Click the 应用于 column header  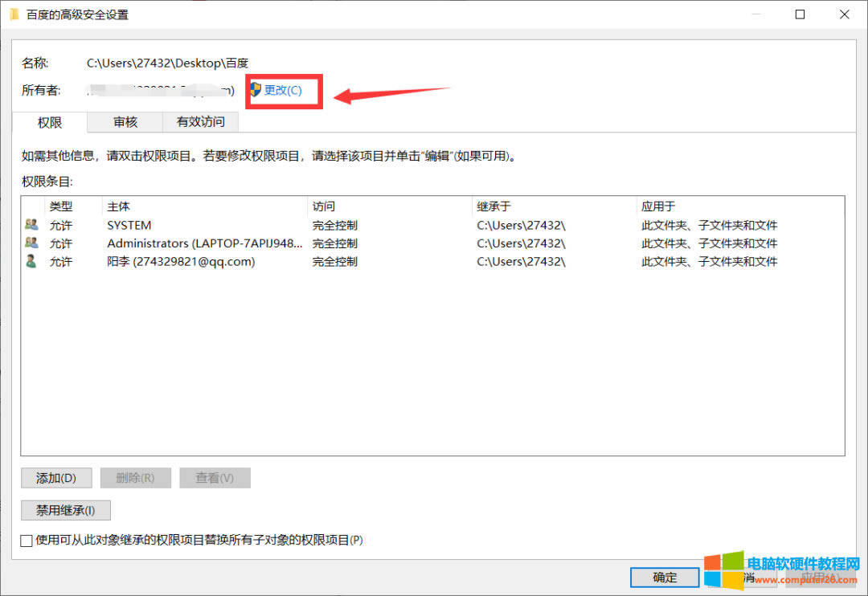click(x=658, y=206)
